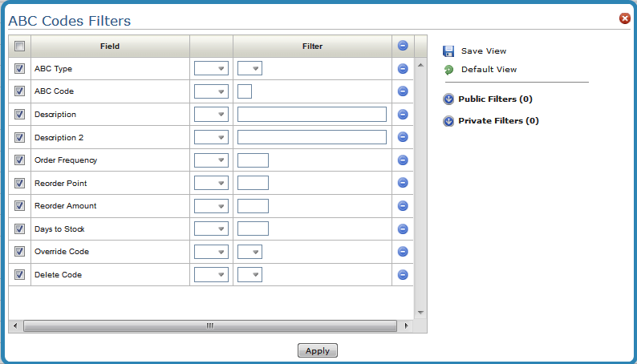The image size is (637, 364).
Task: Open the Override Code filter value dropdown
Action: 250,252
